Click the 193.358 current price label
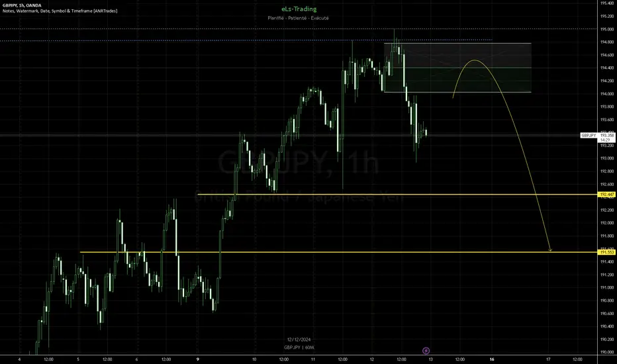The image size is (617, 364). [x=607, y=136]
